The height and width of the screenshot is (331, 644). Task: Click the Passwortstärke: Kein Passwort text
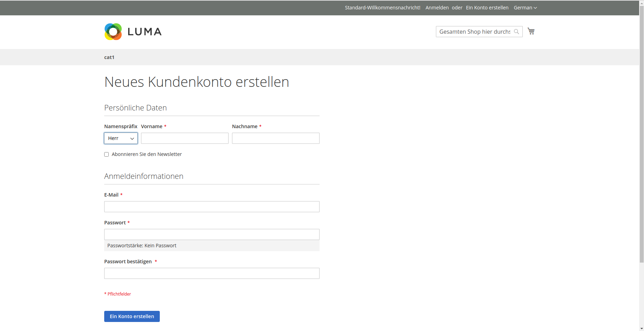tap(142, 246)
